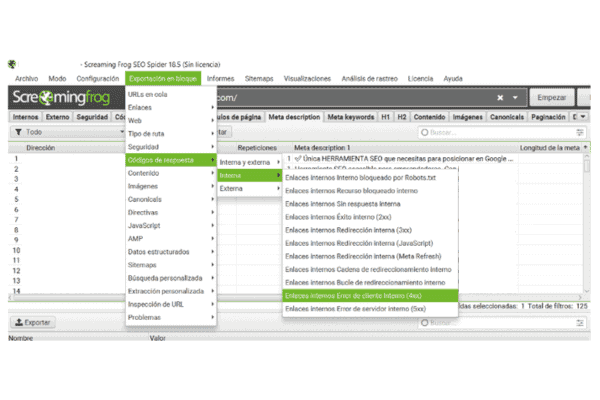Expand the Códigos de respuesta submenu
The height and width of the screenshot is (400, 600).
(x=171, y=160)
